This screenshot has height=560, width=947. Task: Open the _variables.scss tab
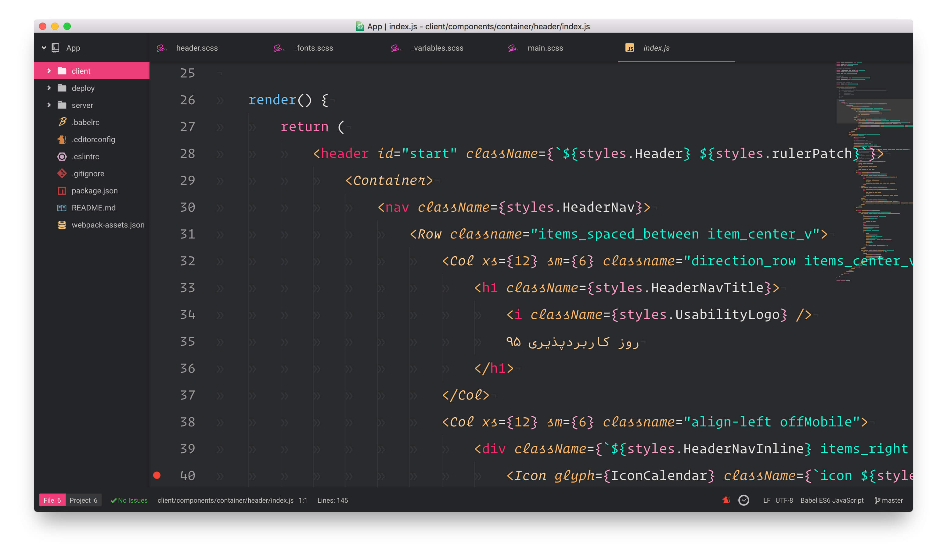click(x=437, y=48)
